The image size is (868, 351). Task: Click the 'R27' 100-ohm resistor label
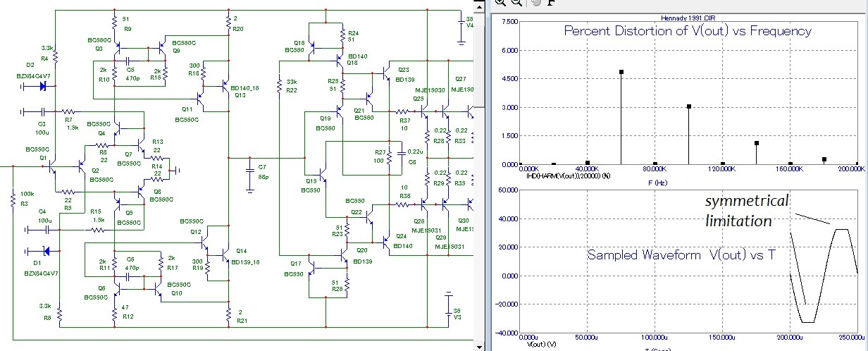click(379, 152)
